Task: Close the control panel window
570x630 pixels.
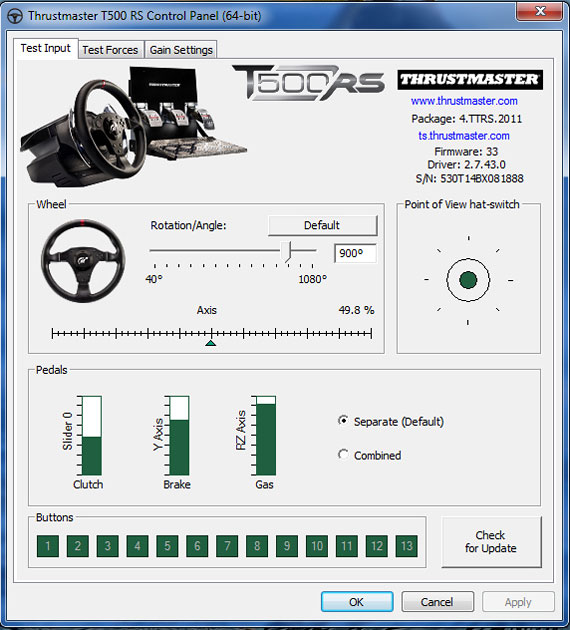Action: point(539,11)
